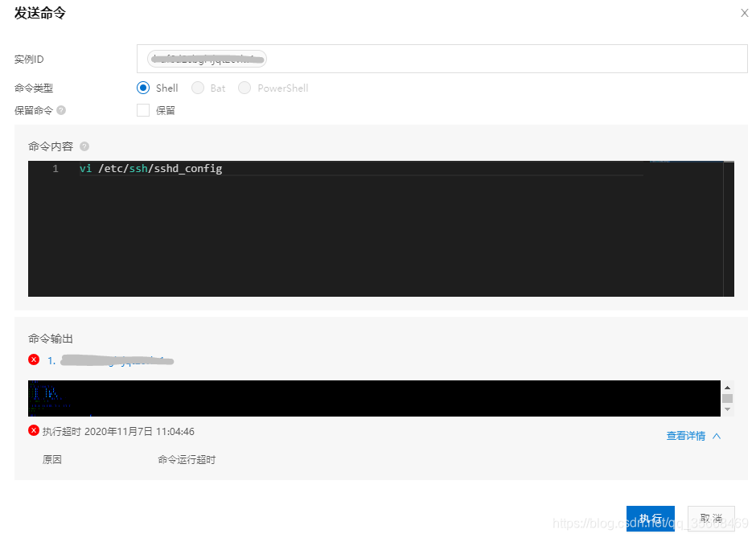The width and height of the screenshot is (756, 538).
Task: Click the 执行超时 2020年11月7日 timestamp text
Action: point(118,432)
